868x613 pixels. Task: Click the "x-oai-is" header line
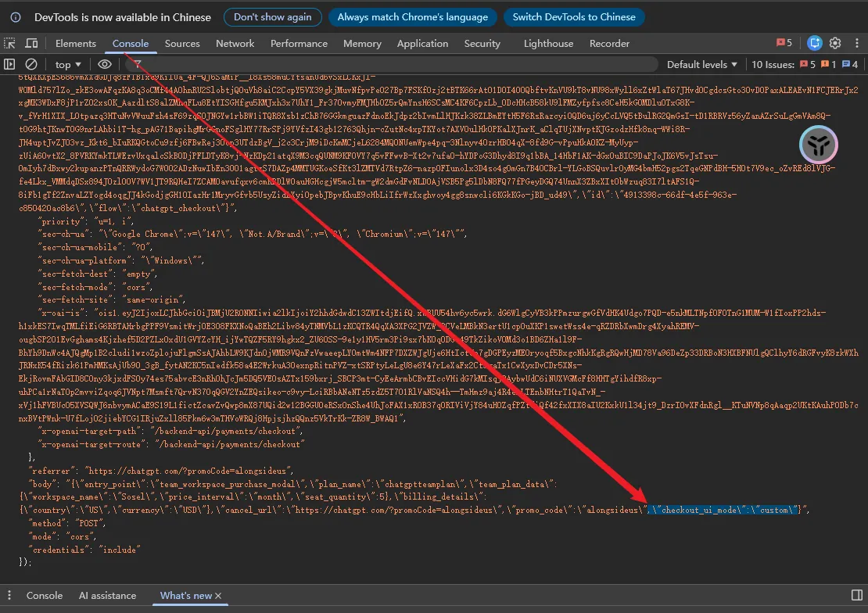point(432,313)
